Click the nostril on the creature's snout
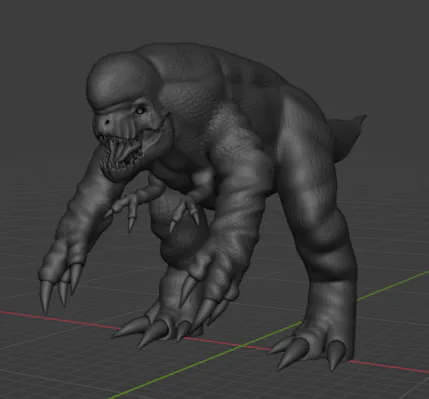 107,122
